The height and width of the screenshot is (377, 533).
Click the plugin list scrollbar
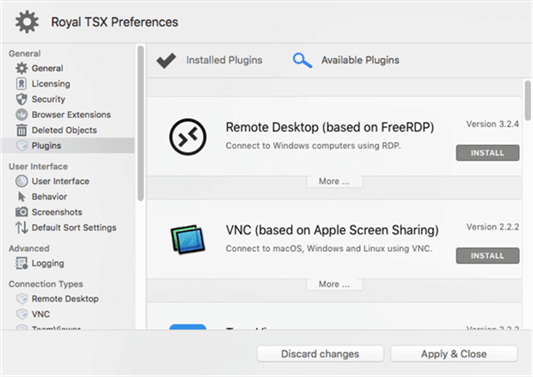click(x=527, y=100)
